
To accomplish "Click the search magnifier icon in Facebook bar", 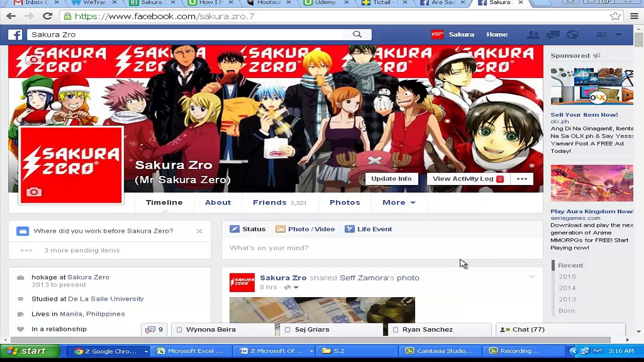I will 357,34.
